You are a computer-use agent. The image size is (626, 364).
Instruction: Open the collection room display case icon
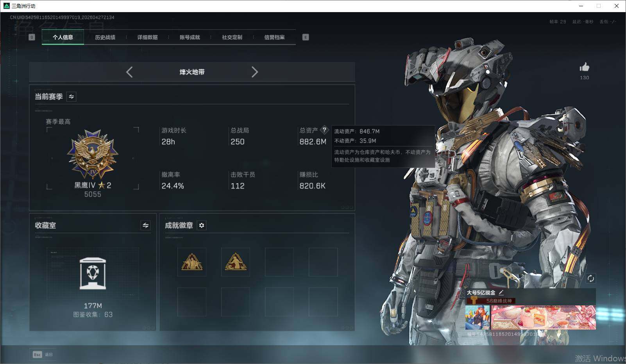pos(93,273)
